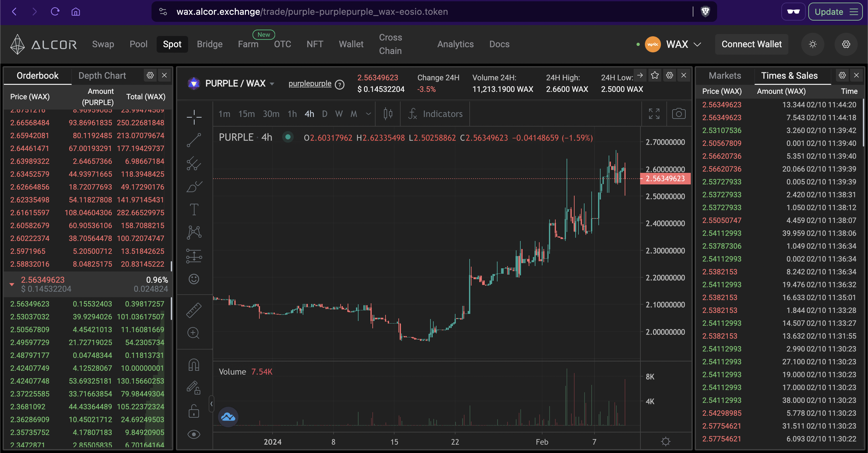Click the token info question mark icon
This screenshot has height=453, width=868.
(340, 84)
